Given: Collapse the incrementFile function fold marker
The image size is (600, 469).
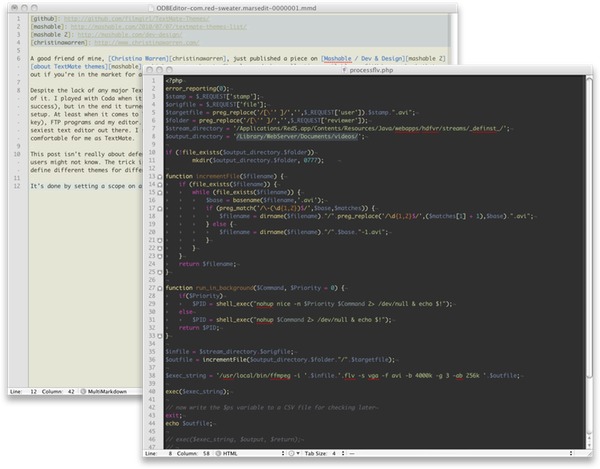Looking at the screenshot, I should click(159, 176).
